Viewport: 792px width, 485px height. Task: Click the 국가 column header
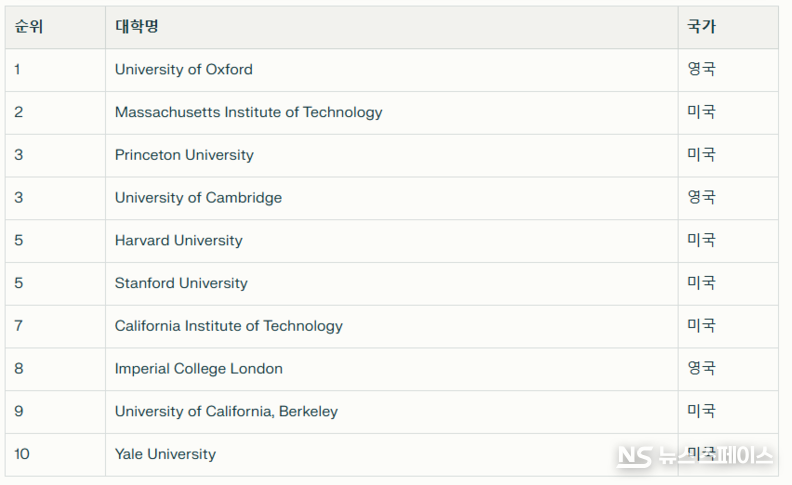pos(701,27)
